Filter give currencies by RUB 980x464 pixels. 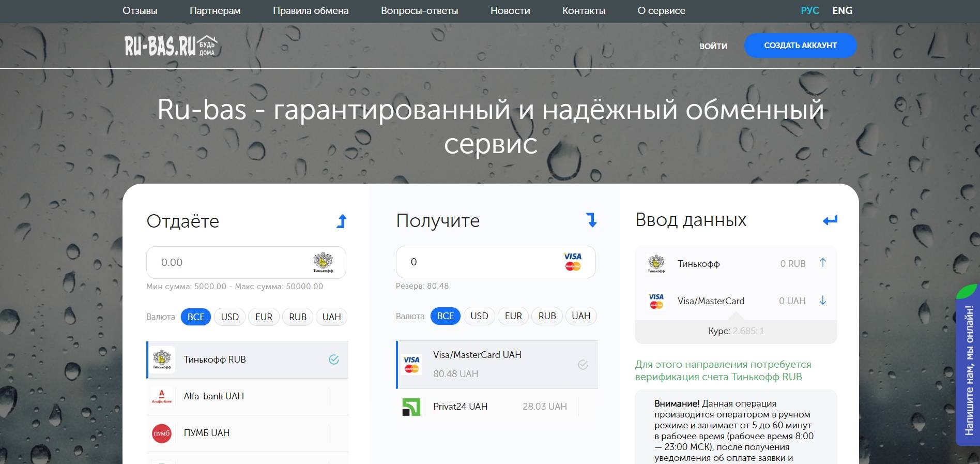(x=298, y=317)
